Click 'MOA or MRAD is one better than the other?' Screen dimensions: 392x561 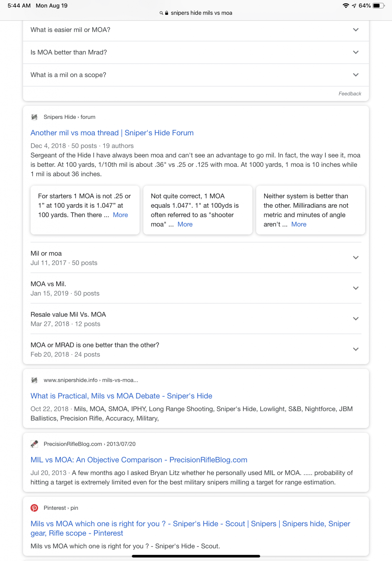pyautogui.click(x=95, y=345)
